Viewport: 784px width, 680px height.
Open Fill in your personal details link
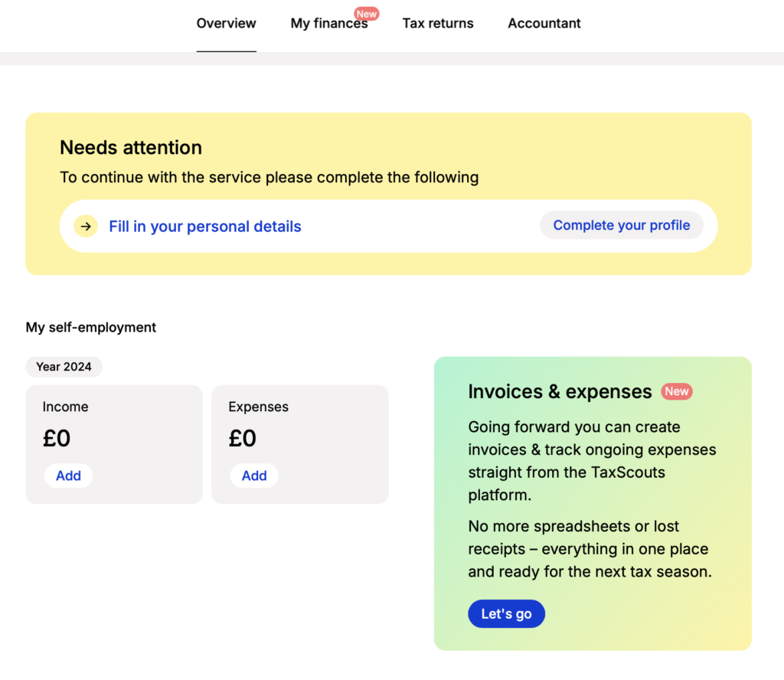pyautogui.click(x=205, y=227)
